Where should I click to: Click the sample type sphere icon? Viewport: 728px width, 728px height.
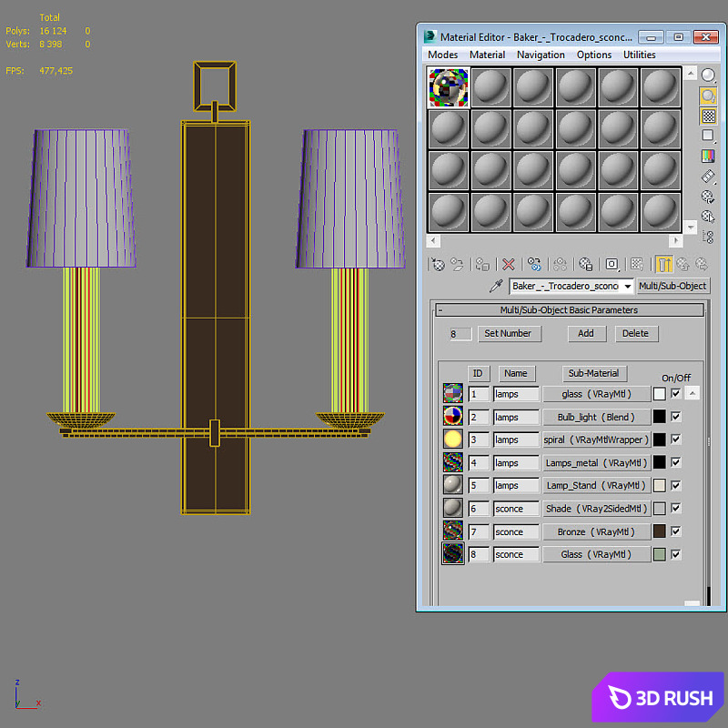[x=708, y=76]
